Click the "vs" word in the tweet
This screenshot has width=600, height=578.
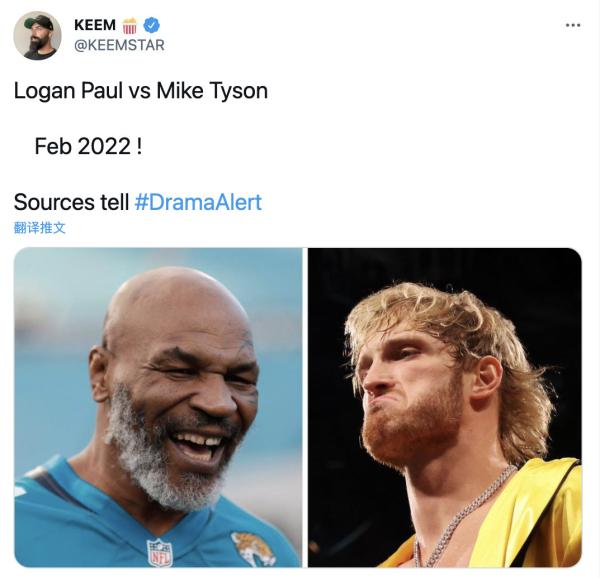(139, 90)
